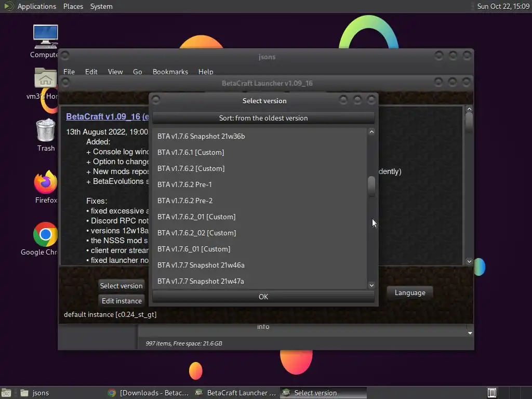Launch Google Chrome from the desktop

click(x=46, y=234)
